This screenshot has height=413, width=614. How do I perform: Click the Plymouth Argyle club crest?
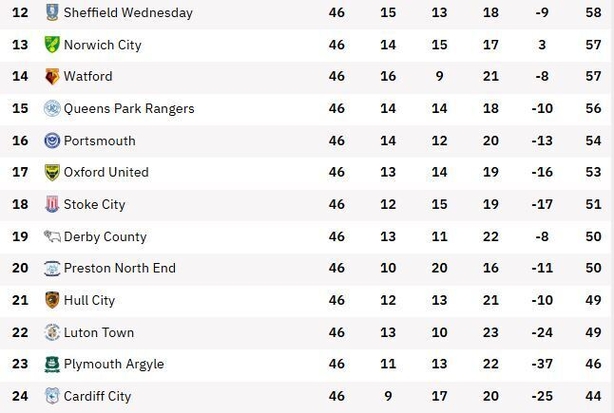pos(52,364)
